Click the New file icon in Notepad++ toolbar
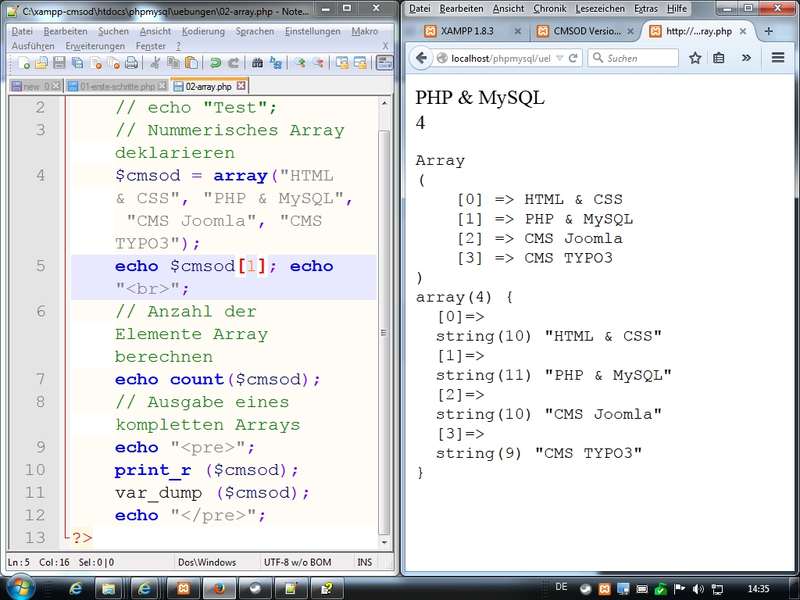The width and height of the screenshot is (800, 600). [x=22, y=63]
